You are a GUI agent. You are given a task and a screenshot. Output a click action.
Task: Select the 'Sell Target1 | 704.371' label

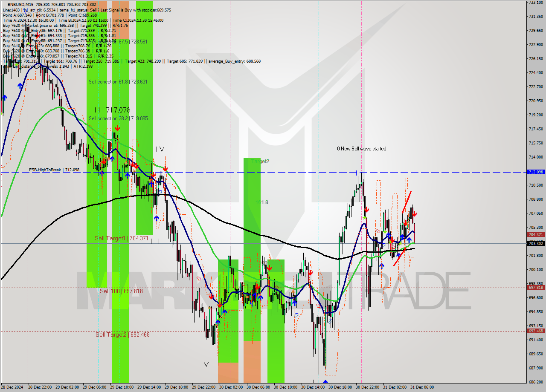(x=122, y=238)
